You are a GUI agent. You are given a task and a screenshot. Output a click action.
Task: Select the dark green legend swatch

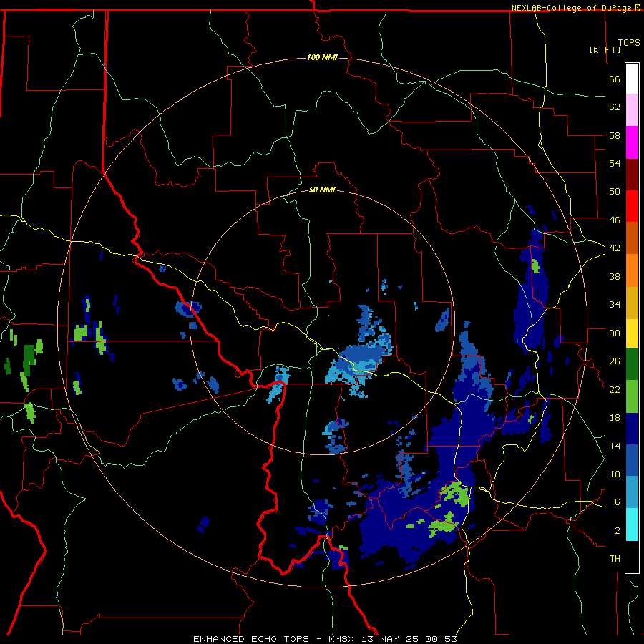632,364
